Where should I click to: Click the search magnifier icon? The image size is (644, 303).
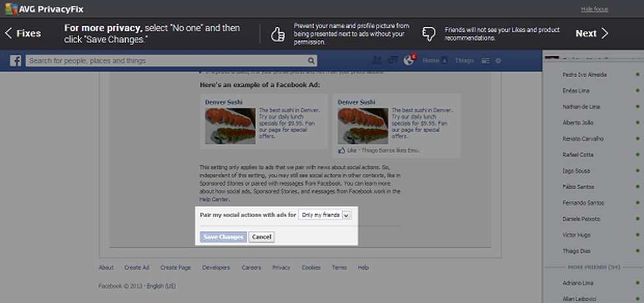tap(312, 61)
